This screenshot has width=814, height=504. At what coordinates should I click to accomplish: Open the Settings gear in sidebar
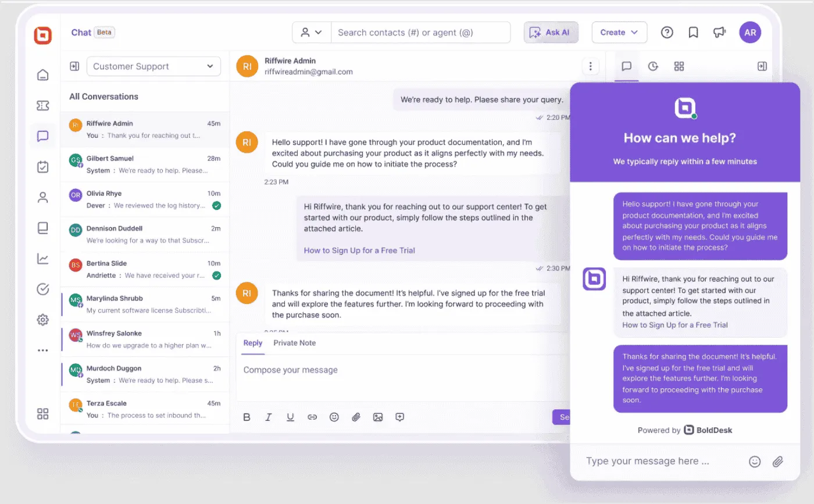42,320
